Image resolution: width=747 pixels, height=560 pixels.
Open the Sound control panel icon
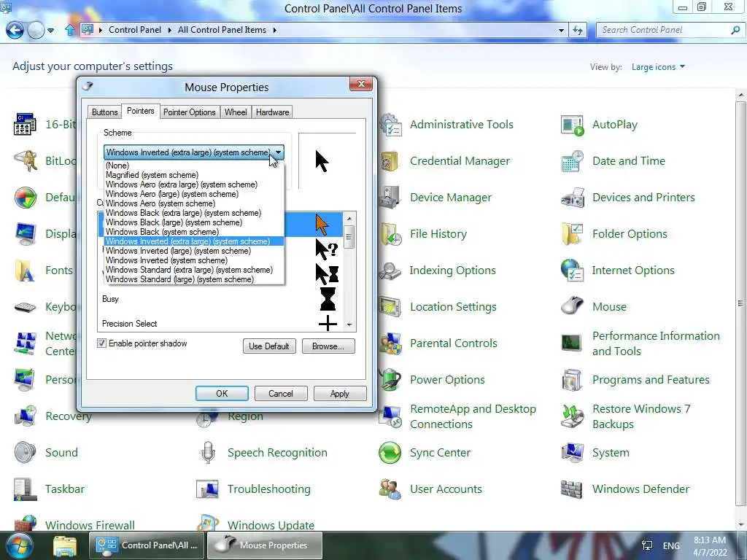26,452
